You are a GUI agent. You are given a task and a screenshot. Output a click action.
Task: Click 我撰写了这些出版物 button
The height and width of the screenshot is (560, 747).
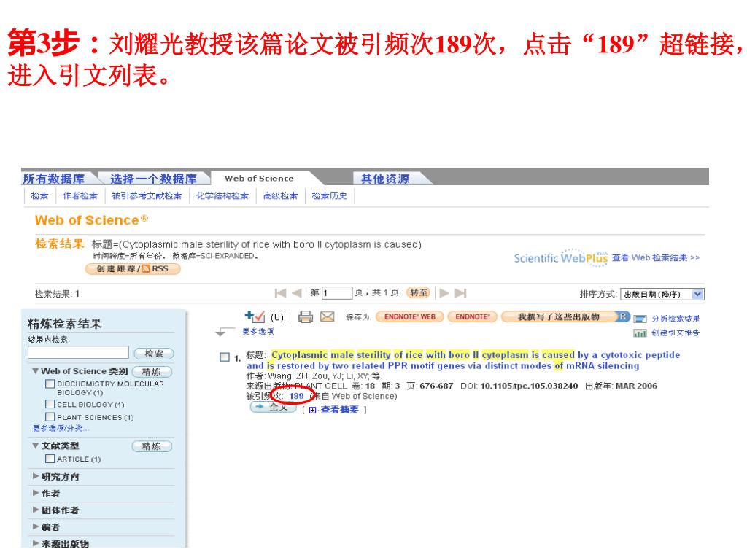pyautogui.click(x=566, y=316)
